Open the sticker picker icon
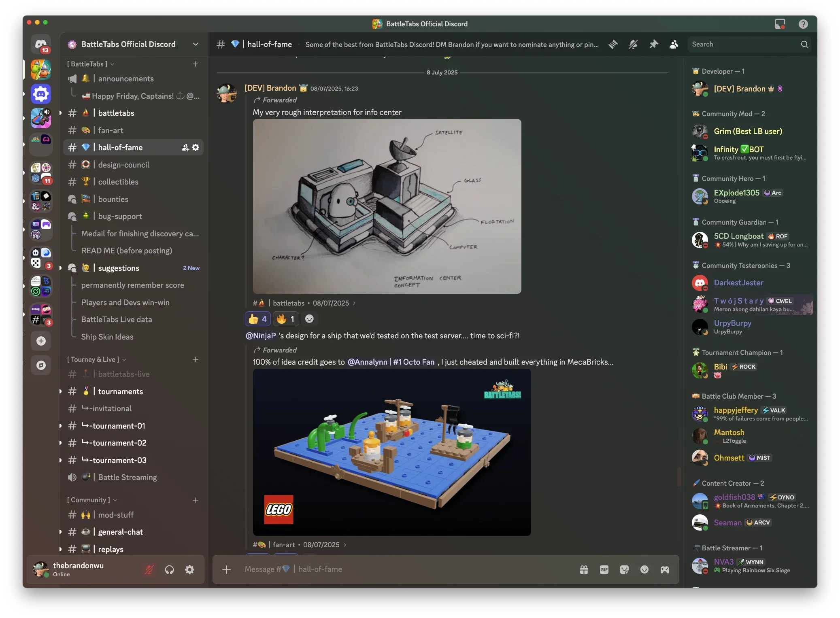 pyautogui.click(x=624, y=569)
